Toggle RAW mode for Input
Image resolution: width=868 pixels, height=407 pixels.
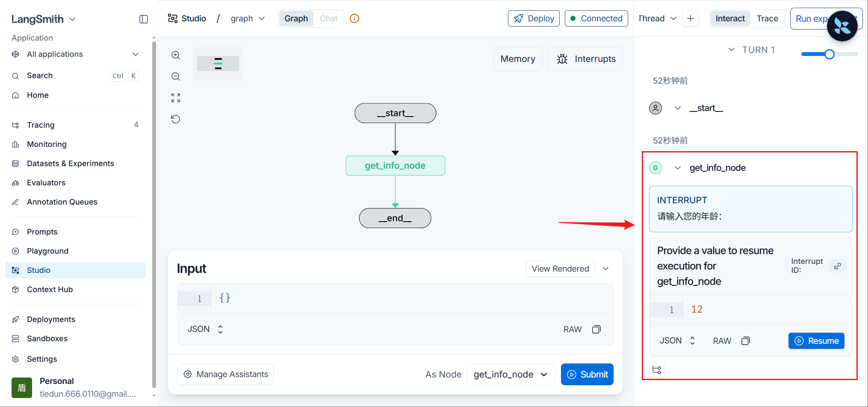[573, 329]
